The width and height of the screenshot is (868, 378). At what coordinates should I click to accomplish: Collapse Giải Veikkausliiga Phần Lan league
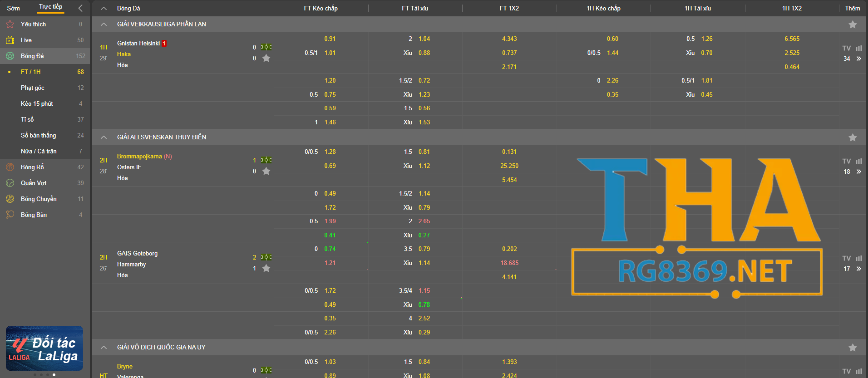(104, 24)
